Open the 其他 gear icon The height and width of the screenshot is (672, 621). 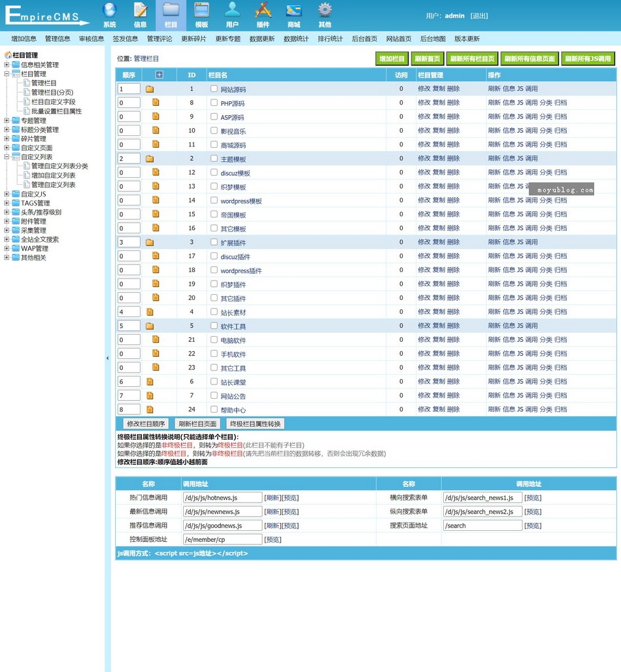(x=324, y=10)
